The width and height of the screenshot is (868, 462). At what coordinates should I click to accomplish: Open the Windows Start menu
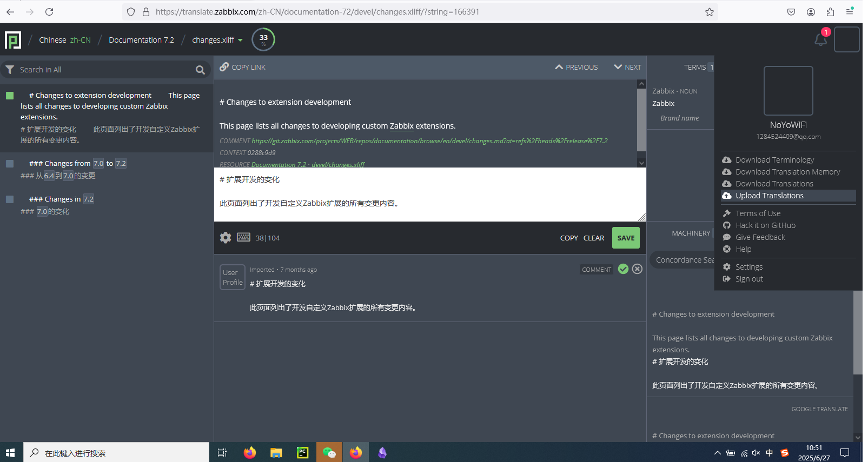click(x=10, y=452)
